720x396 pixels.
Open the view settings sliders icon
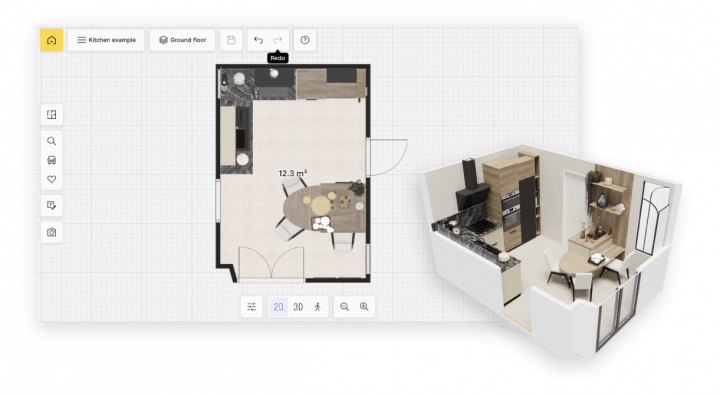tap(252, 306)
